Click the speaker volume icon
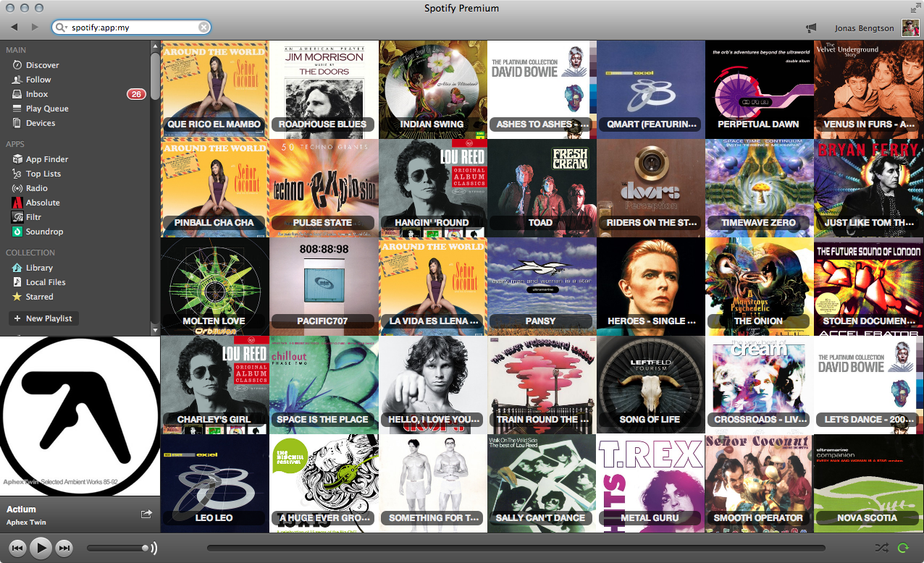 pos(153,549)
